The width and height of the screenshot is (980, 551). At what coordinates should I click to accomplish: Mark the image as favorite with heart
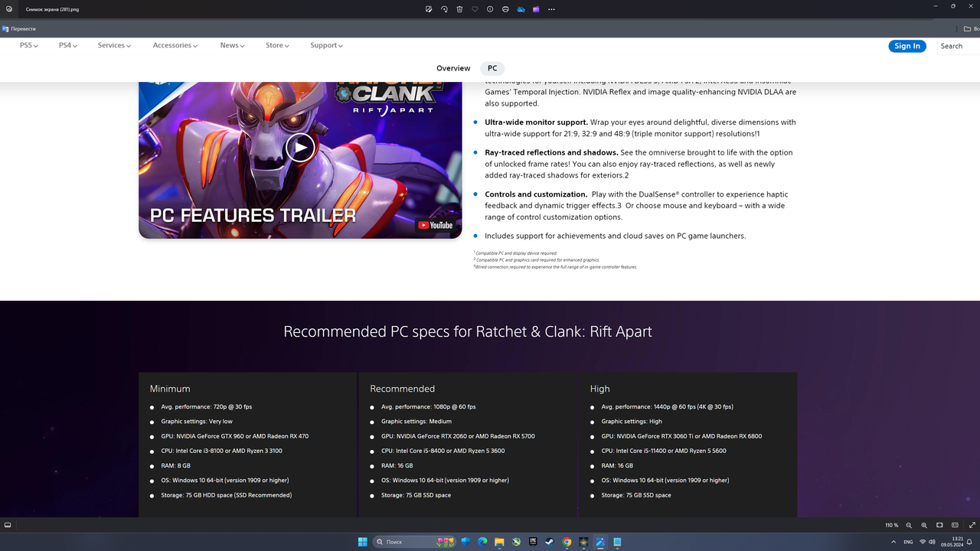(x=475, y=9)
